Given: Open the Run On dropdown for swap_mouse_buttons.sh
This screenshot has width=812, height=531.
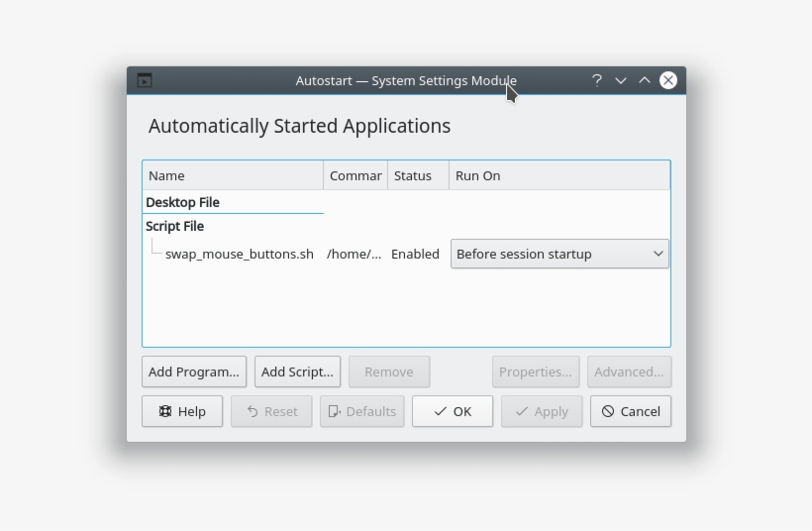Looking at the screenshot, I should pyautogui.click(x=559, y=254).
